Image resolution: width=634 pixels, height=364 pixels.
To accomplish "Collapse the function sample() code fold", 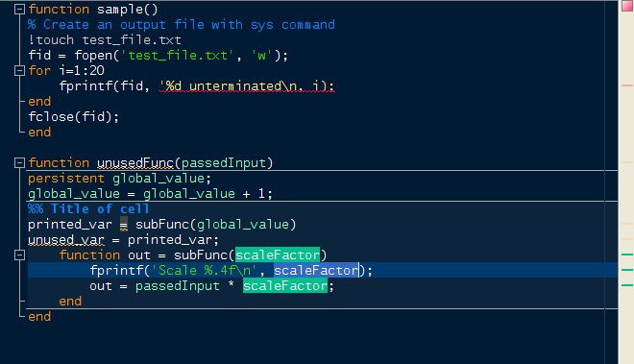I will tap(19, 10).
